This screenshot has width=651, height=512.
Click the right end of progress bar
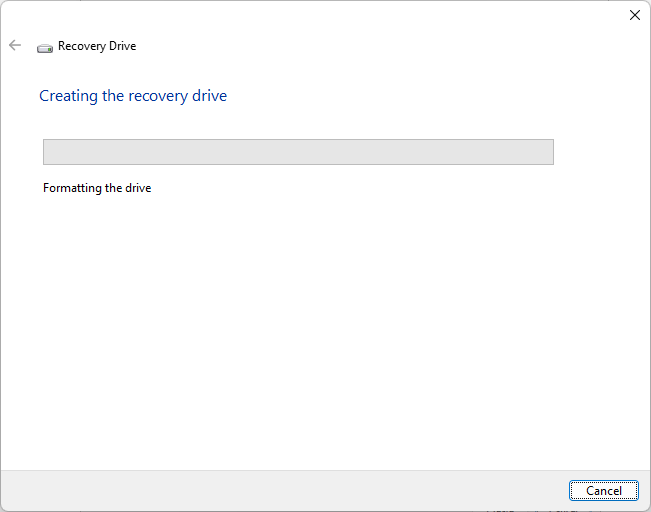[548, 152]
